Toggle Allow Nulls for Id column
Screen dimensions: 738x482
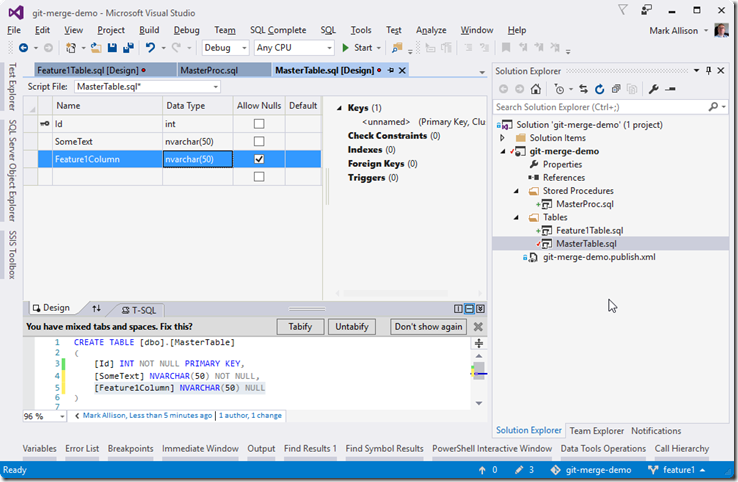pyautogui.click(x=259, y=124)
